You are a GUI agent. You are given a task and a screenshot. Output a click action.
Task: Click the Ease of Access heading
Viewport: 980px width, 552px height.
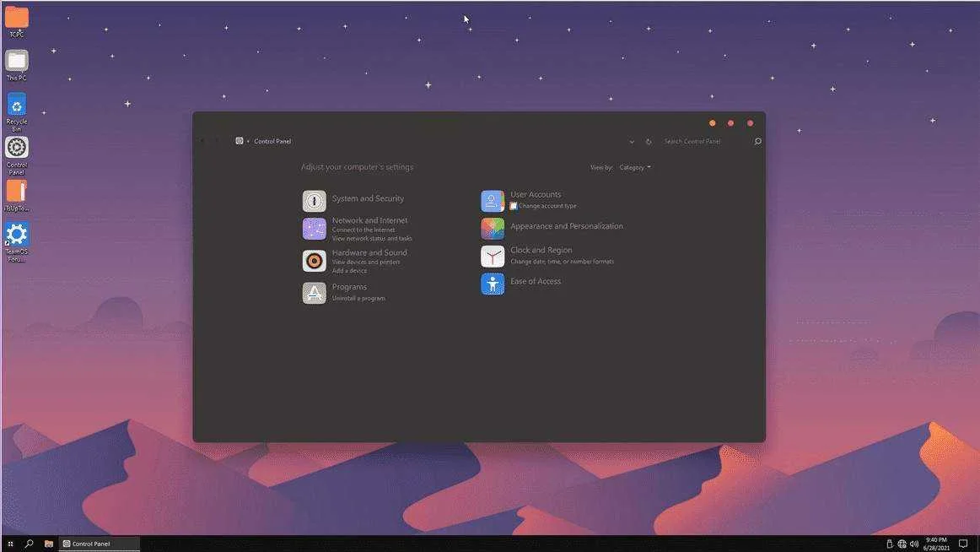click(x=535, y=281)
